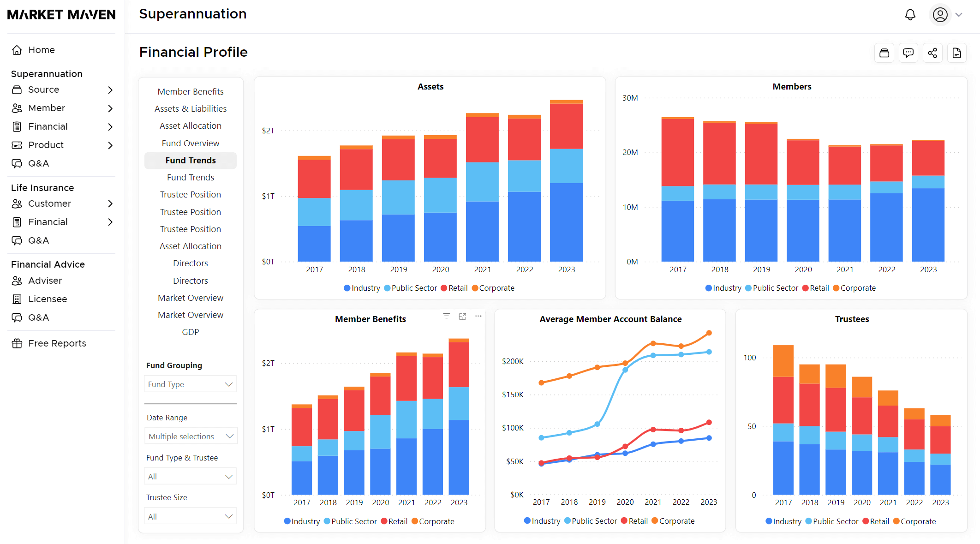Click the comment feedback bubble icon

pyautogui.click(x=908, y=53)
